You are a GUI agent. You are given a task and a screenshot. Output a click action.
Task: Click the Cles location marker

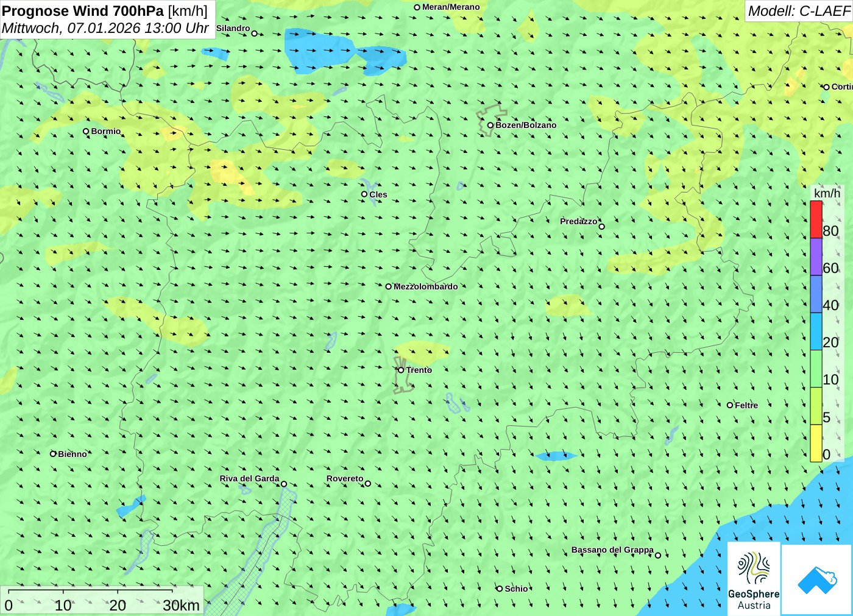click(x=364, y=194)
